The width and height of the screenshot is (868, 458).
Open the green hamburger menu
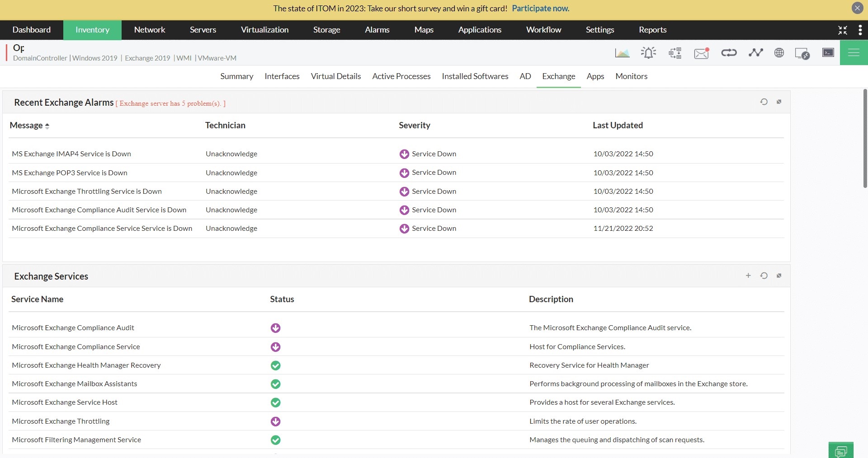tap(854, 53)
